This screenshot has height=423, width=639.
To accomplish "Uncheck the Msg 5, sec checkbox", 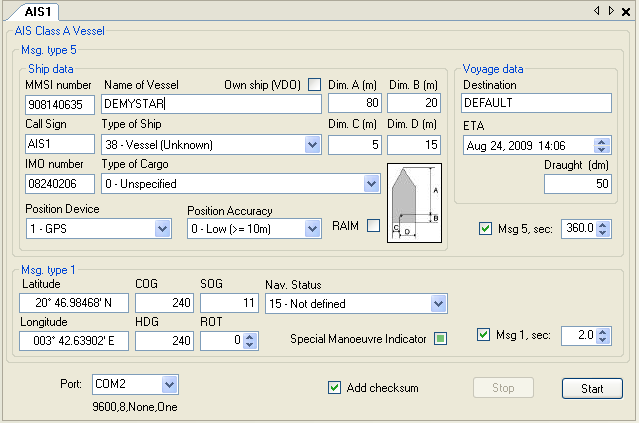I will [485, 228].
